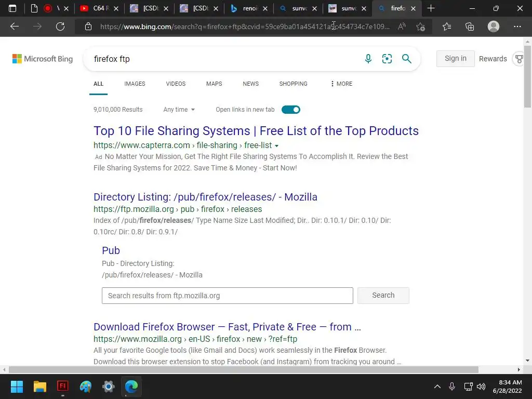
Task: Open File Explorer from taskbar
Action: (x=39, y=387)
